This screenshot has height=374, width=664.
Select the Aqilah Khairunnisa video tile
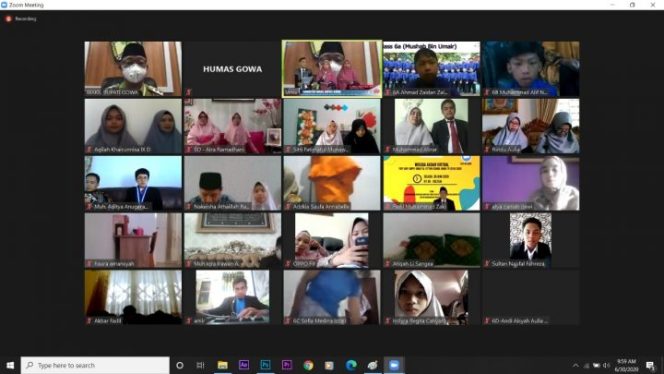pyautogui.click(x=133, y=126)
